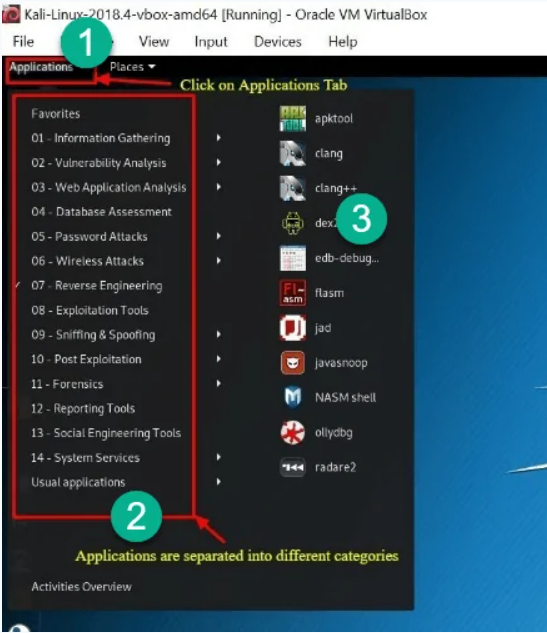Image resolution: width=547 pixels, height=633 pixels.
Task: Open the flasm tool icon
Action: 293,293
